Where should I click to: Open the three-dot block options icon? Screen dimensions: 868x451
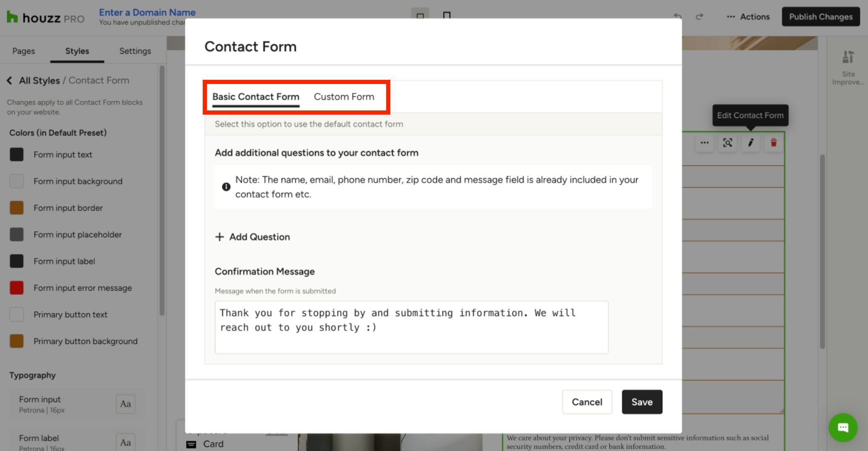(704, 143)
